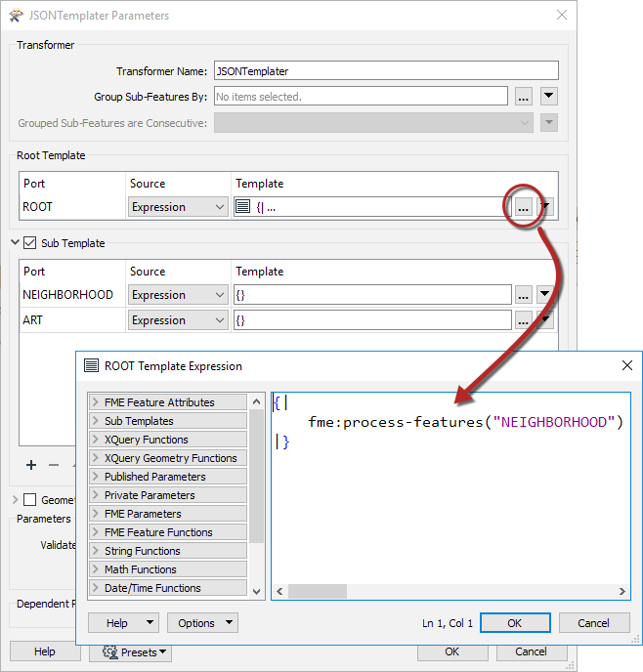Expand FME Parameters tree item

[168, 514]
